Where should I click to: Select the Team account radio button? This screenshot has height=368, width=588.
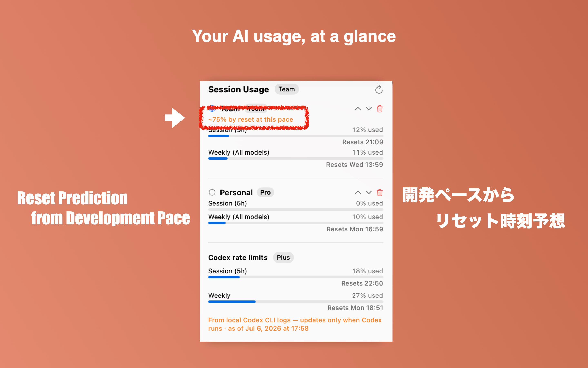(212, 109)
